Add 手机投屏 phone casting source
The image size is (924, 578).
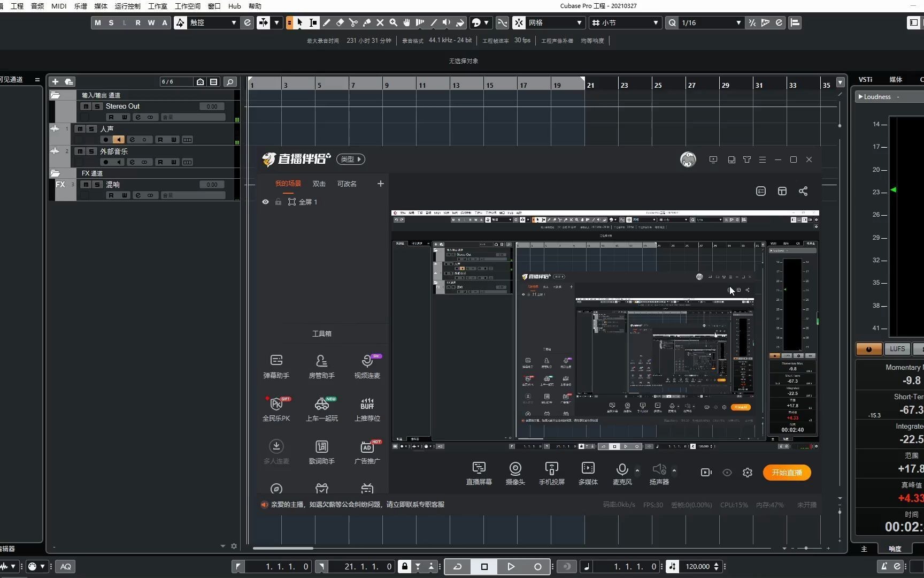(552, 473)
